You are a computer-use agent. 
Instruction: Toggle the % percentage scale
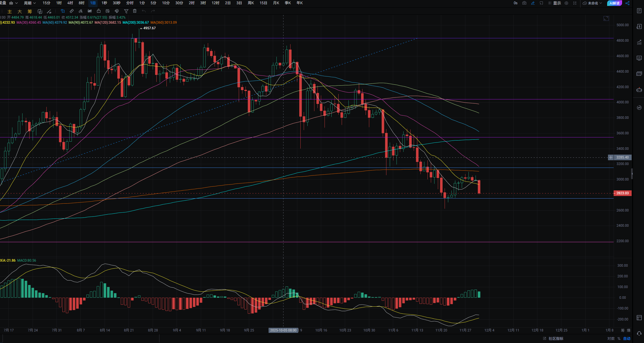tap(619, 338)
